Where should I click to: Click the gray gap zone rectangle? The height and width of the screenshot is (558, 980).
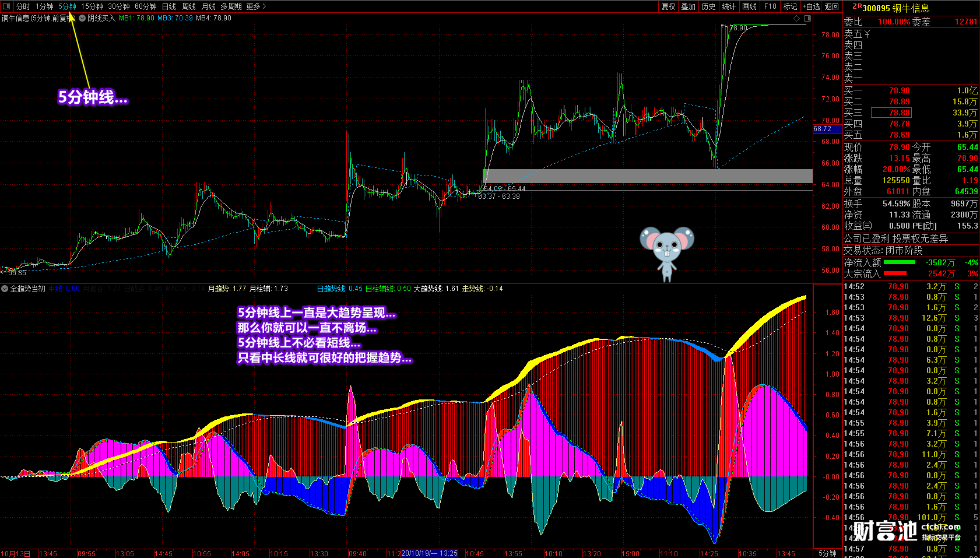point(647,176)
